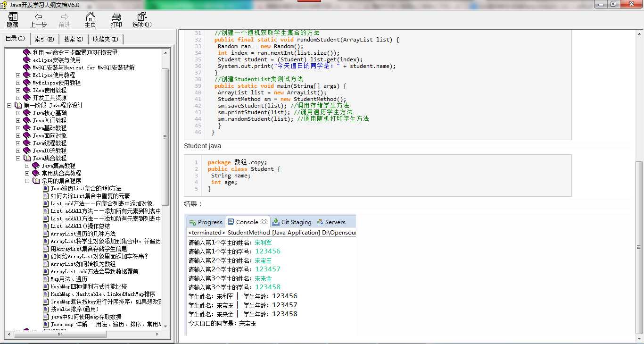Screen dimensions: 644x344
Task: Expand the MyEclipse使用教程 node
Action: 18,83
